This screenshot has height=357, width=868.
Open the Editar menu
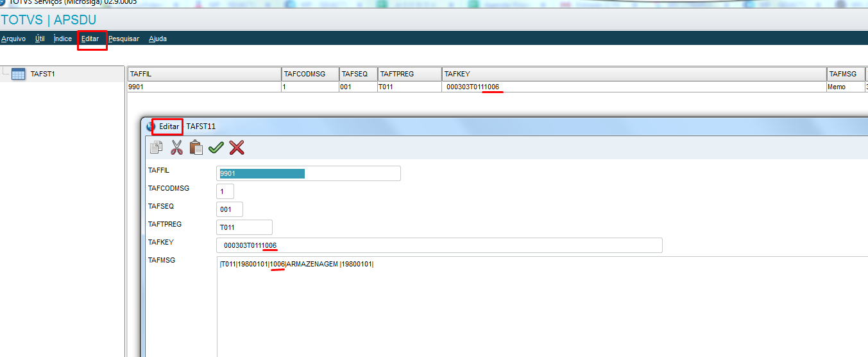click(x=90, y=39)
